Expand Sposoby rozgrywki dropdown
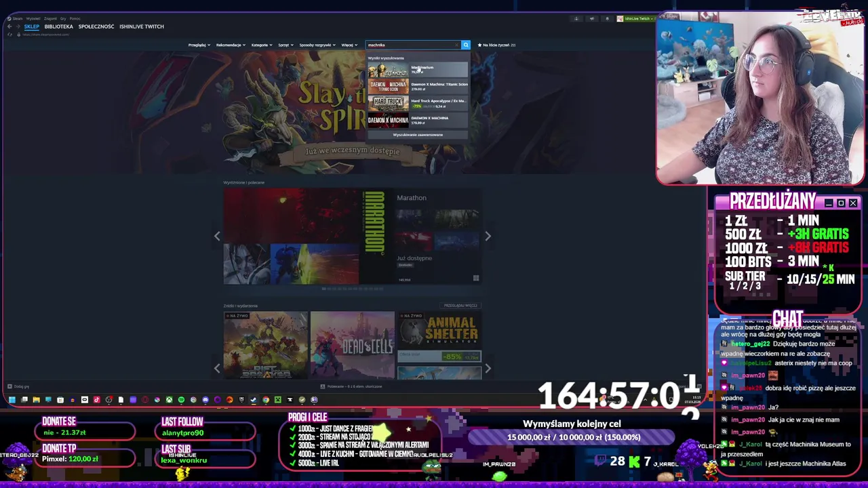Screen dimensions: 868x488 pyautogui.click(x=317, y=45)
